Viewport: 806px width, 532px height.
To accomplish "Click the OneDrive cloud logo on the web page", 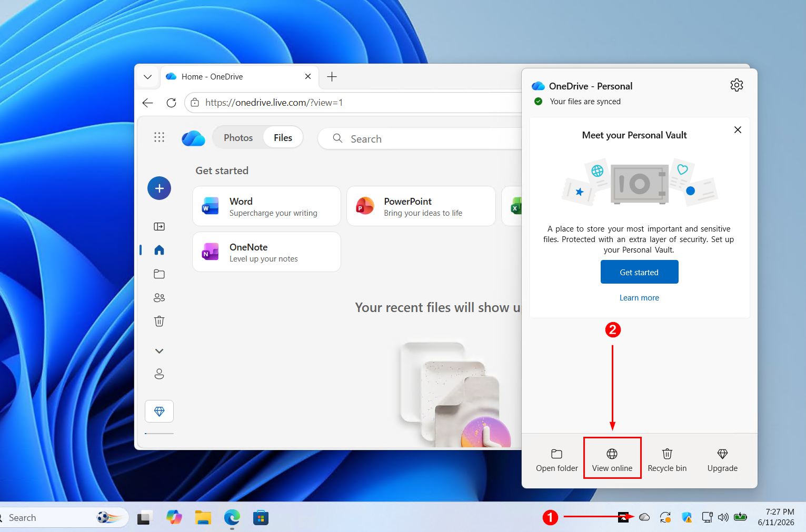I will point(193,138).
